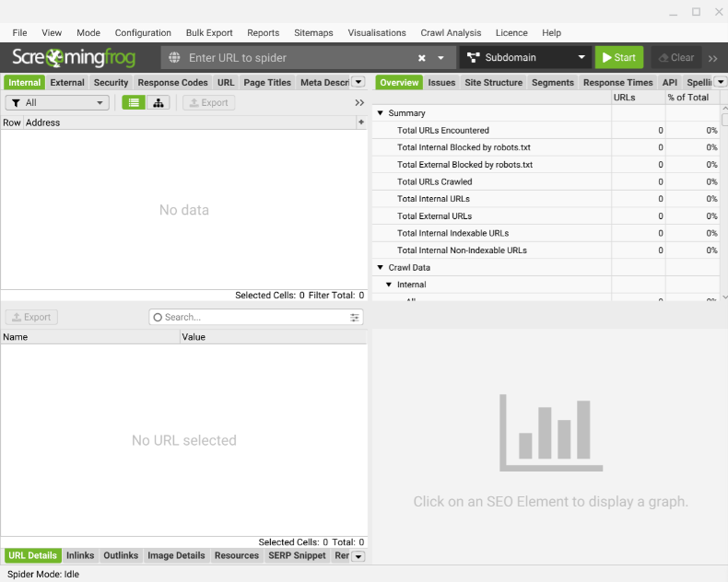Image resolution: width=728 pixels, height=582 pixels.
Task: Open the Configuration menu
Action: click(143, 33)
